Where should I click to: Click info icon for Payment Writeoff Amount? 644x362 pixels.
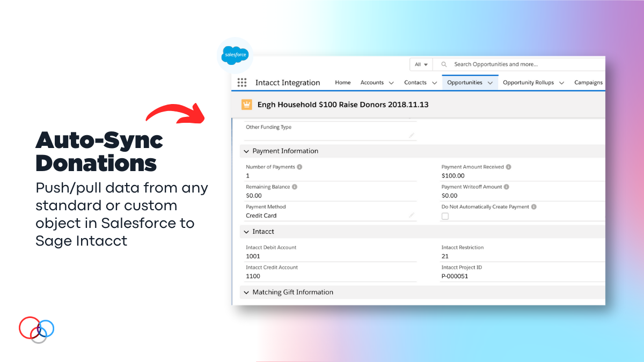[x=507, y=187]
